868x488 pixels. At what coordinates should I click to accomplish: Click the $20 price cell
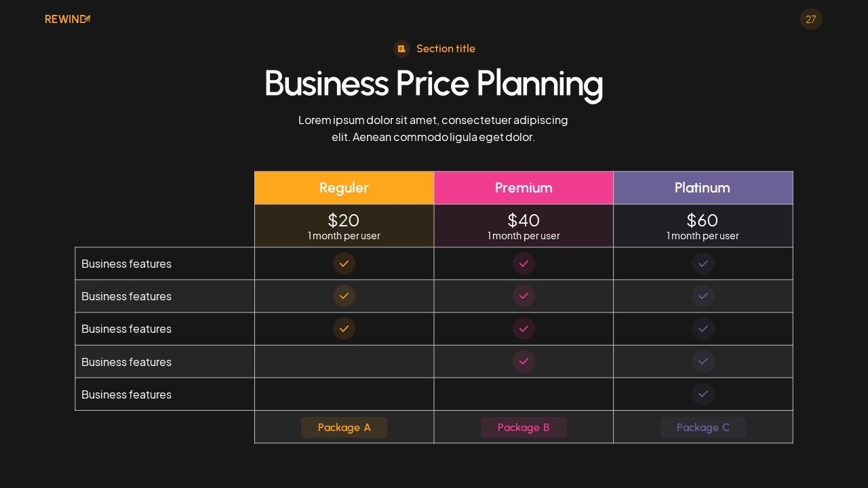(x=344, y=226)
